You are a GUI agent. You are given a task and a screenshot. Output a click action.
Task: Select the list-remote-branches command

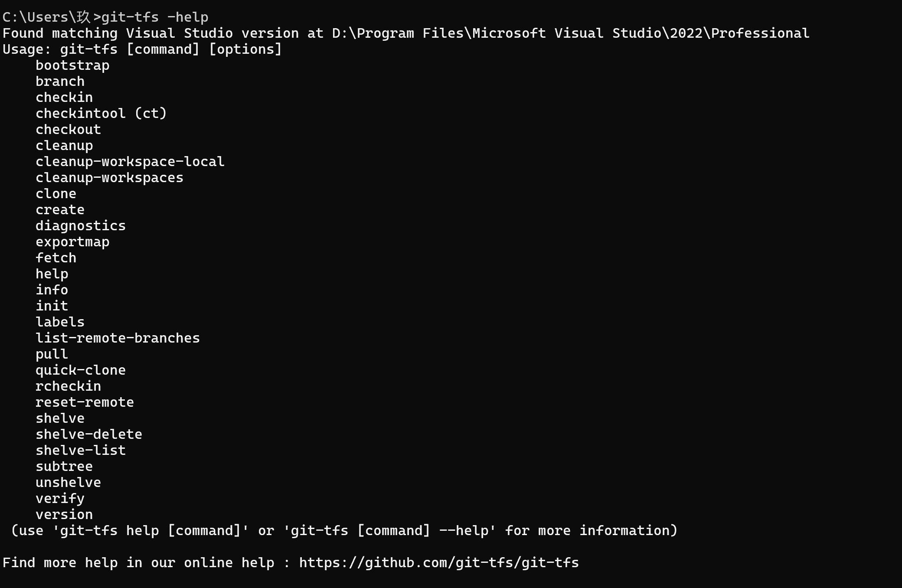click(x=118, y=337)
